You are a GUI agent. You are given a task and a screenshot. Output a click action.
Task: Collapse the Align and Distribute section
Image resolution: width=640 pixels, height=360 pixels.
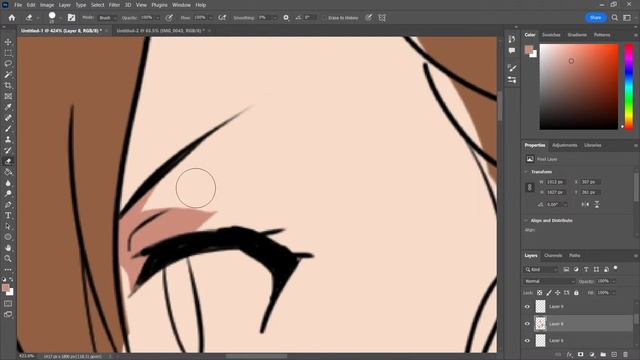526,220
